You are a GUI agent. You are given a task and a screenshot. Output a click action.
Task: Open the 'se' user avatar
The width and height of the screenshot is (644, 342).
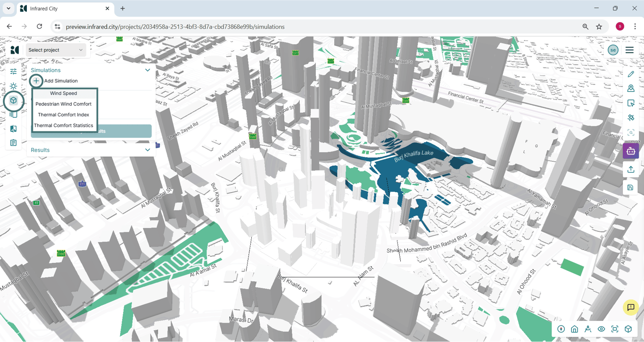click(613, 50)
